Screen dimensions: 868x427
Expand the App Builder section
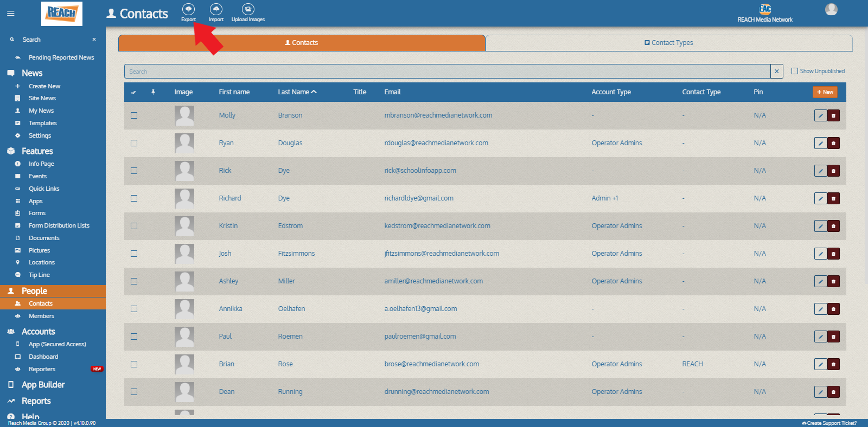(43, 385)
